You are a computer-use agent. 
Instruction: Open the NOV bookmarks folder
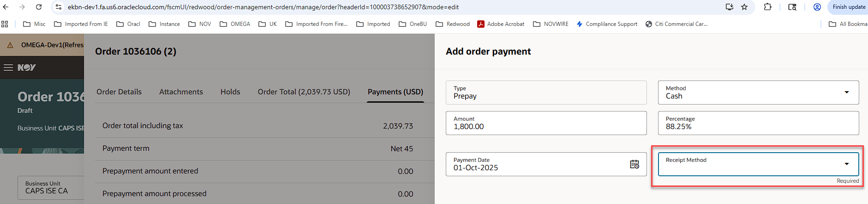click(200, 24)
